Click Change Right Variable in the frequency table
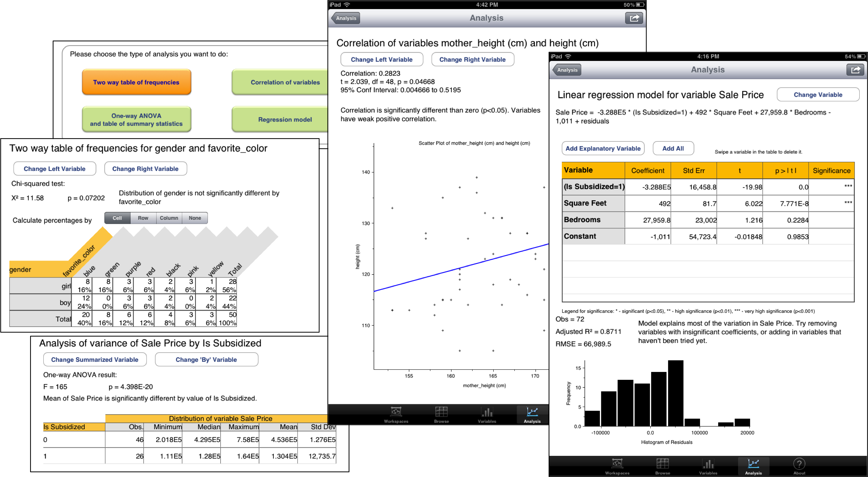 [145, 169]
